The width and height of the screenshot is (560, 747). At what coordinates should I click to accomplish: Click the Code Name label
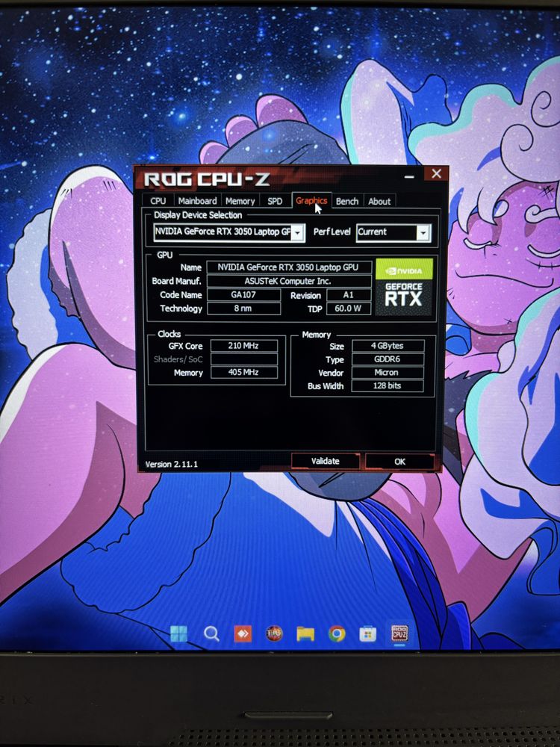pyautogui.click(x=181, y=295)
